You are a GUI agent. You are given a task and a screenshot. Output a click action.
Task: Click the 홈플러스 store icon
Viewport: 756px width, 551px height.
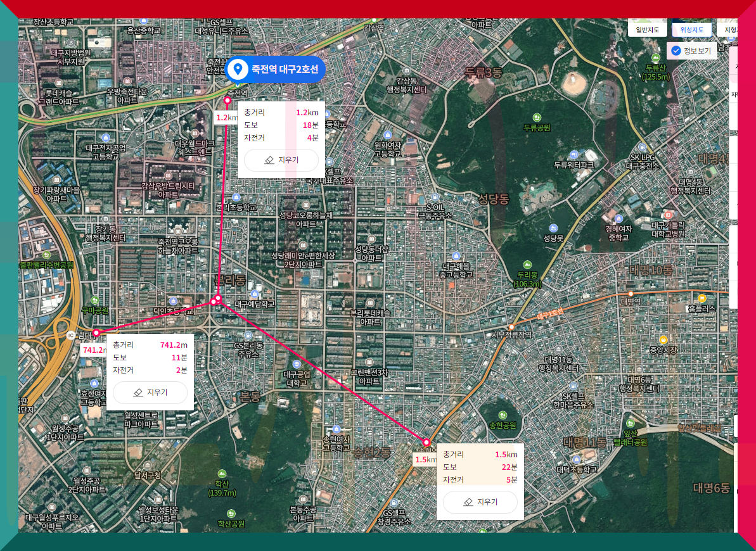702,298
